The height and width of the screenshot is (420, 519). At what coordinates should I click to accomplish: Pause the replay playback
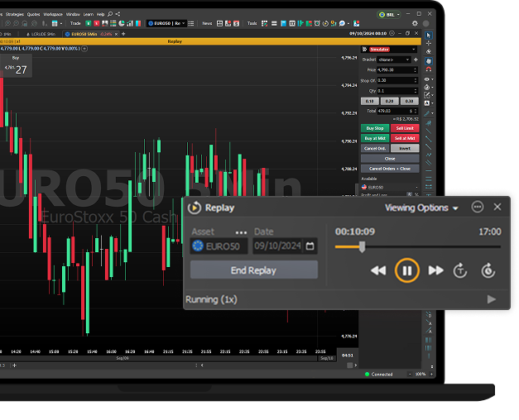point(406,270)
